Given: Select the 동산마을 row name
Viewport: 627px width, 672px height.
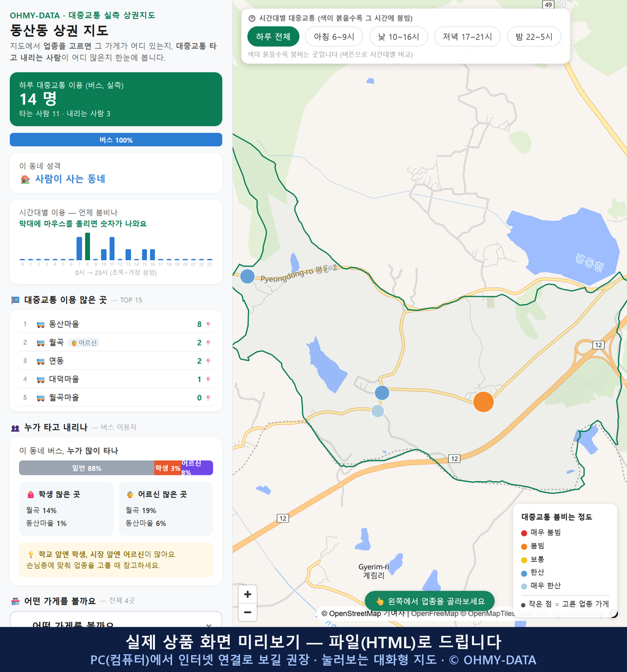Looking at the screenshot, I should [x=64, y=324].
